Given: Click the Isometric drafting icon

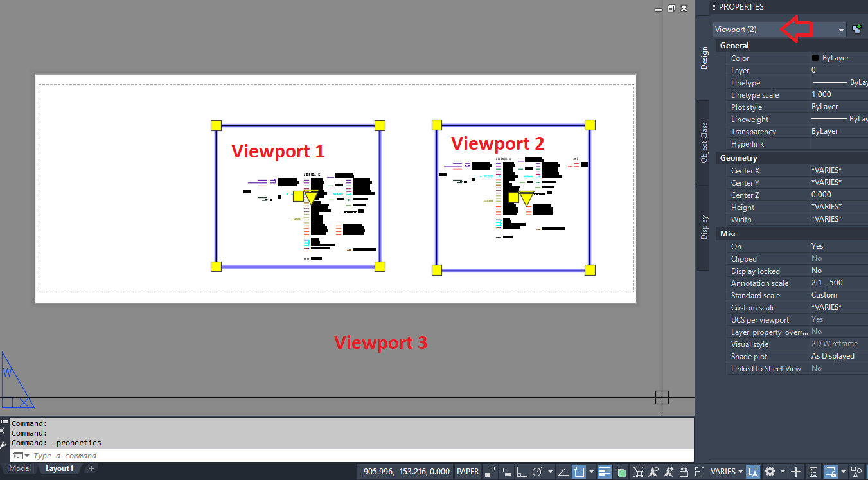Looking at the screenshot, I should coord(564,471).
